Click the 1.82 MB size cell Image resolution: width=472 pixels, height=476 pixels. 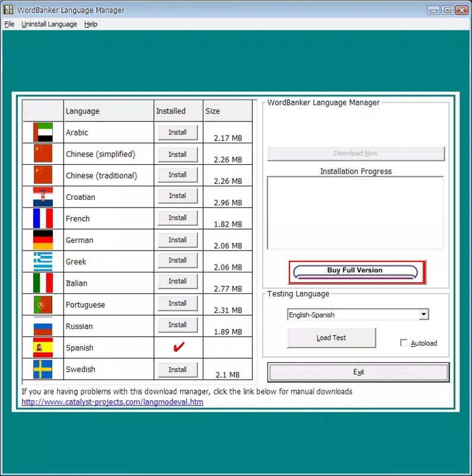[x=228, y=218]
